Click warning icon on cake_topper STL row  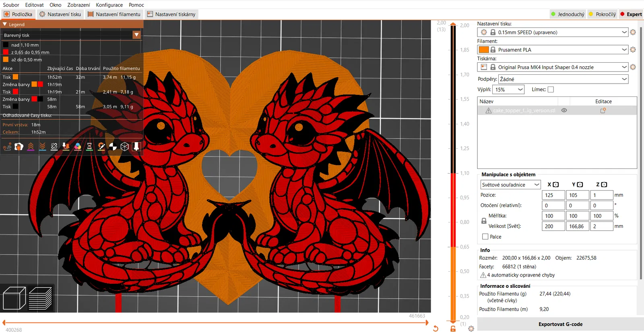click(488, 111)
